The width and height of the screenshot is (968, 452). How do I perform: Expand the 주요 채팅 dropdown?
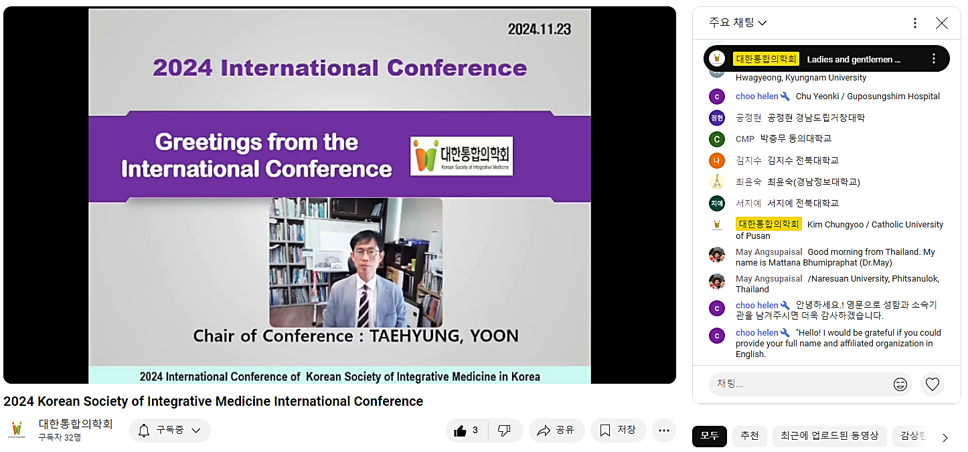click(738, 23)
